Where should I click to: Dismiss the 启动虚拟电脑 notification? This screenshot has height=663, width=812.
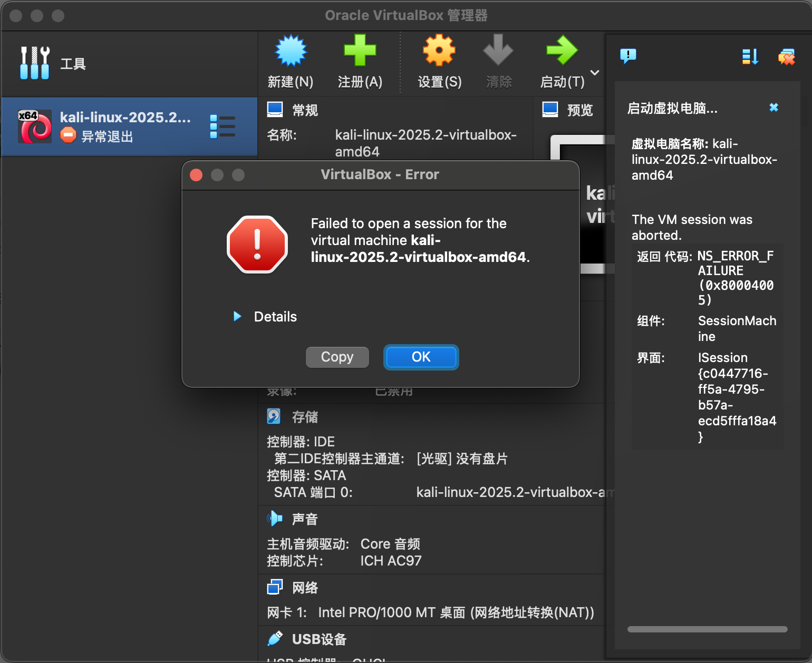(774, 108)
